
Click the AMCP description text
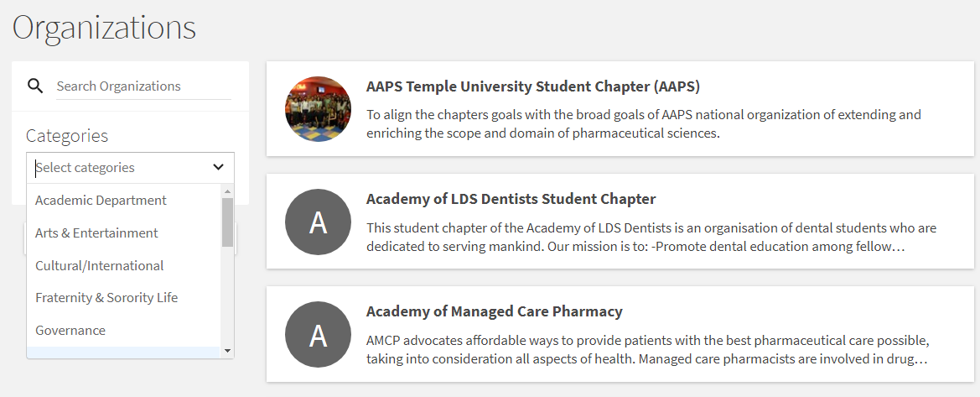click(647, 350)
